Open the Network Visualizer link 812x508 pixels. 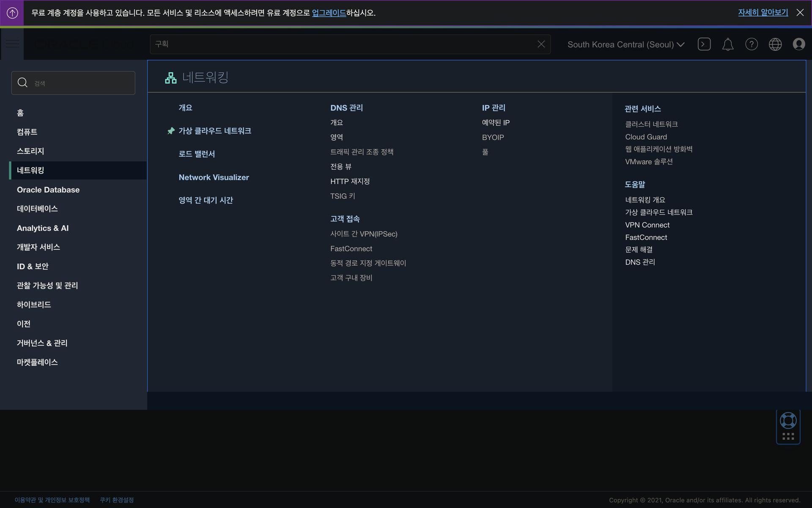pos(214,177)
